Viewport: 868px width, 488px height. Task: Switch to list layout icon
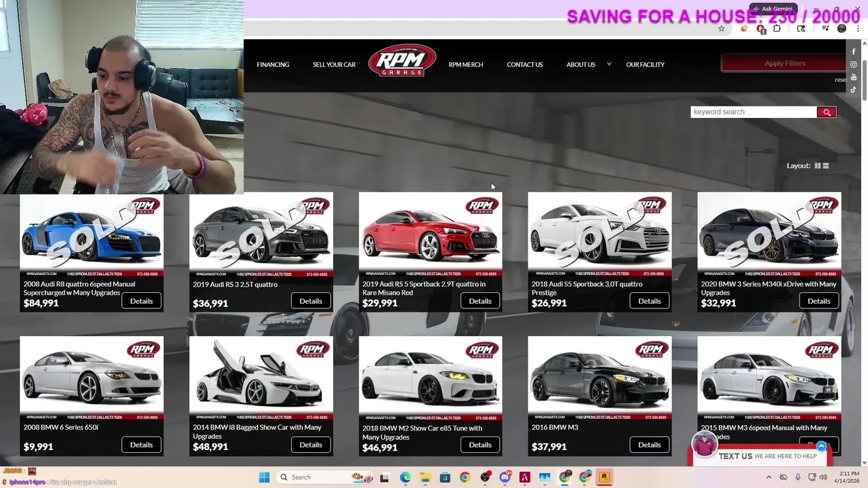point(825,165)
